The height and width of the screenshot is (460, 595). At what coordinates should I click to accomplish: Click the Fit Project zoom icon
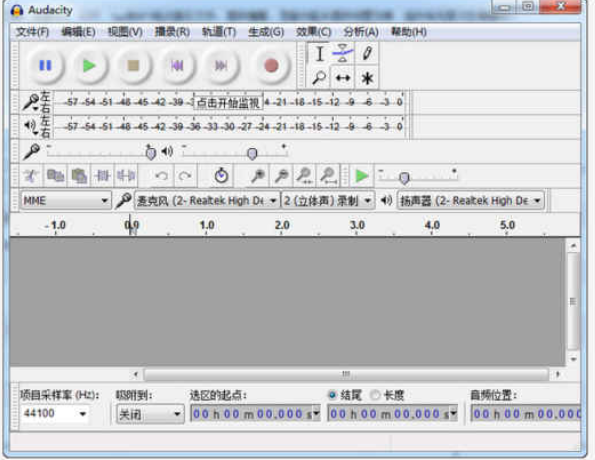click(328, 176)
